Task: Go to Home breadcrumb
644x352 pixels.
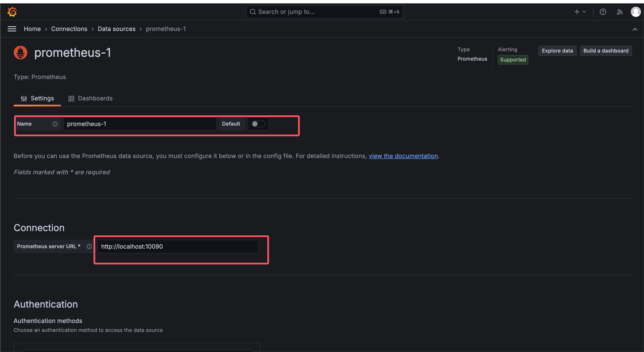Action: [x=32, y=29]
